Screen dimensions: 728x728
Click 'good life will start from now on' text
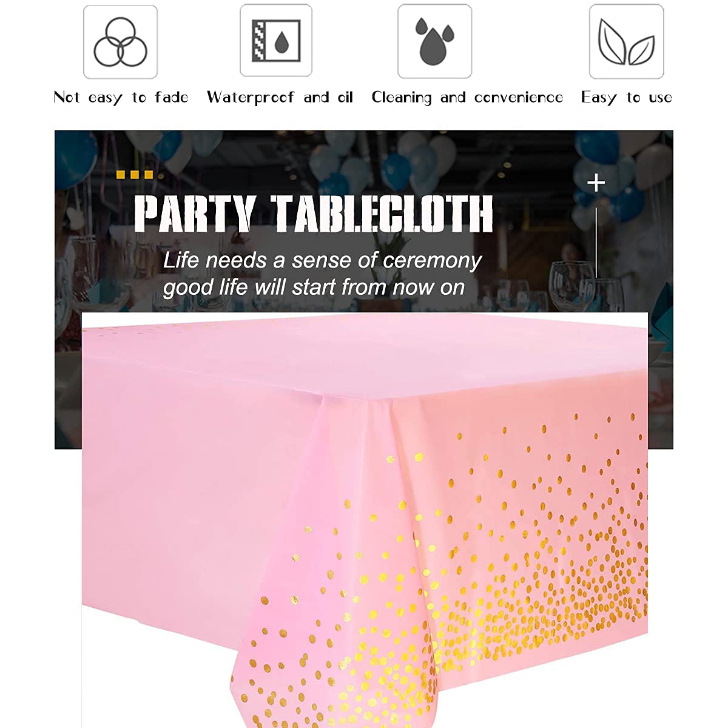314,287
